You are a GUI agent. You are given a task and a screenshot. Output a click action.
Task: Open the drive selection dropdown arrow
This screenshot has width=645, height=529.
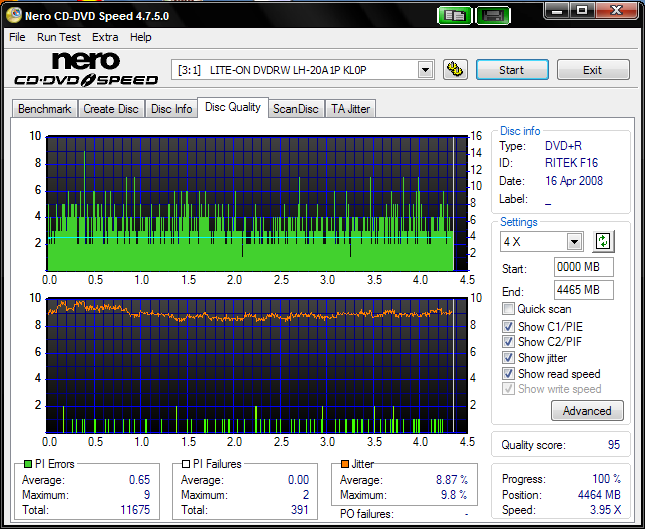[425, 70]
